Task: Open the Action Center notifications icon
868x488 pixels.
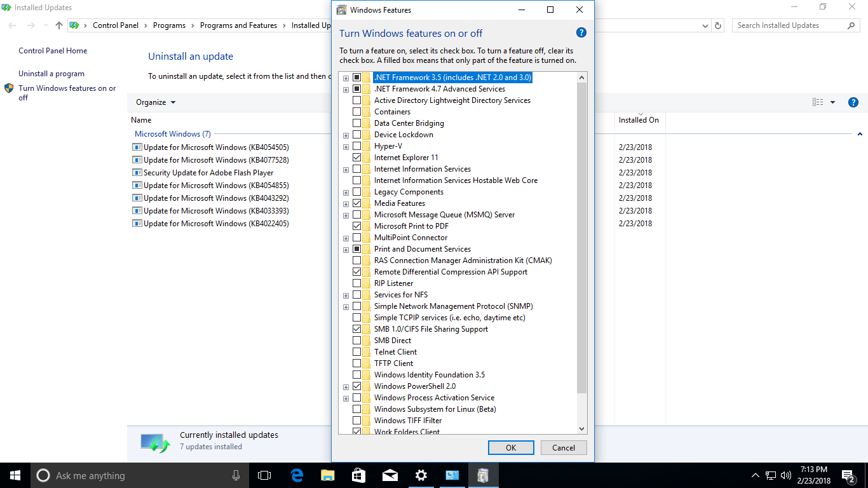Action: (848, 475)
